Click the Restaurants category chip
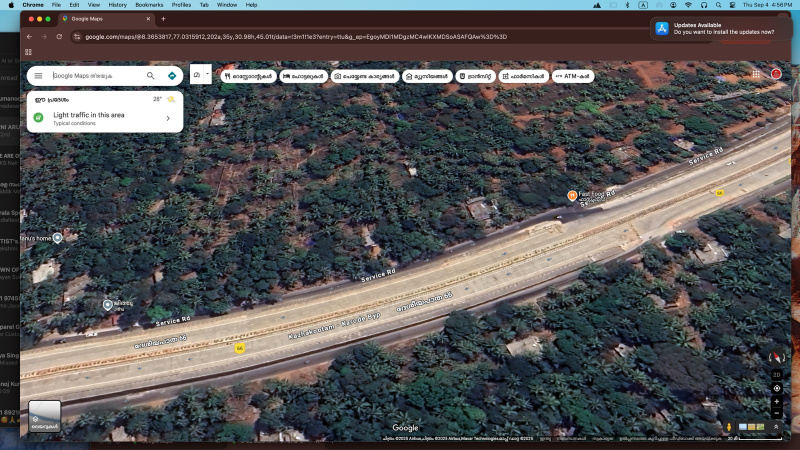The image size is (800, 450). 248,76
